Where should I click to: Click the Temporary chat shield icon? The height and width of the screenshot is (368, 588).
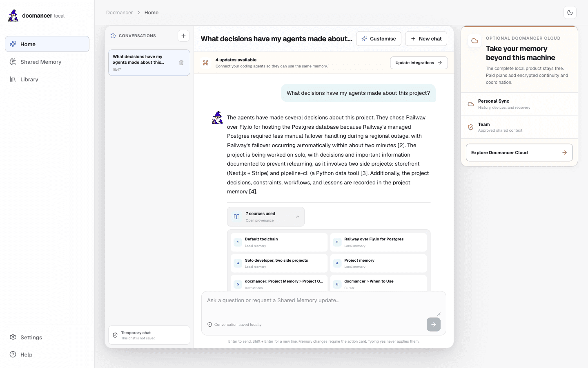115,335
